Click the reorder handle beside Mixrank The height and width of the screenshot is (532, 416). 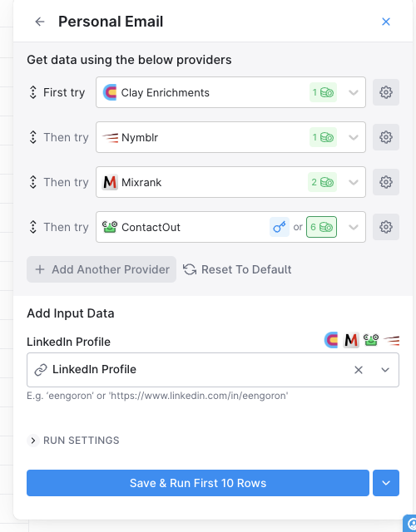[33, 182]
